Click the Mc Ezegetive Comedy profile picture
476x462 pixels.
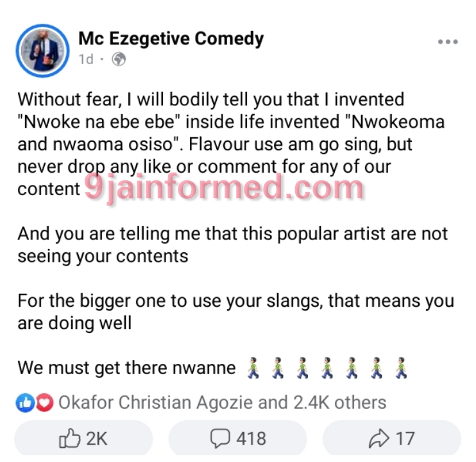point(42,49)
